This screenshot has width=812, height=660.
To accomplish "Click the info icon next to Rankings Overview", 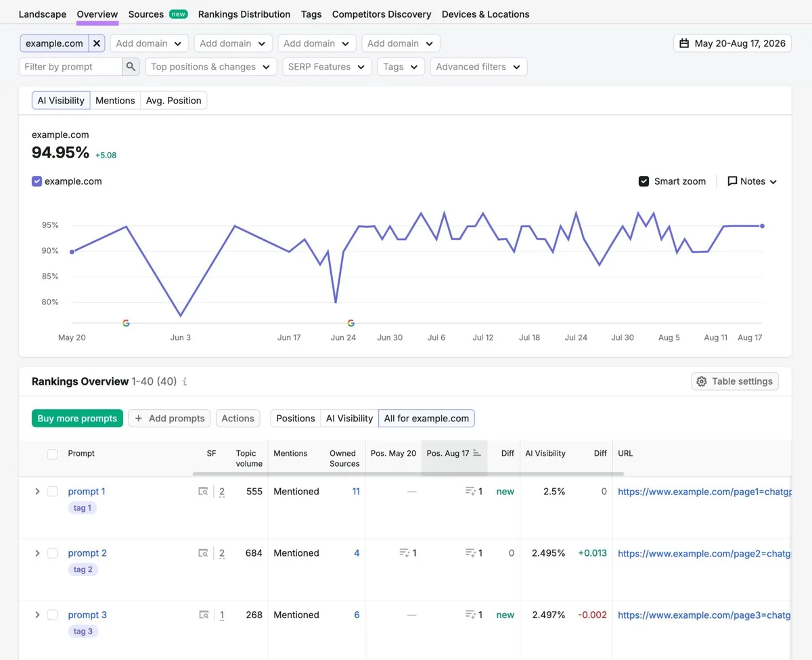I will pos(185,381).
